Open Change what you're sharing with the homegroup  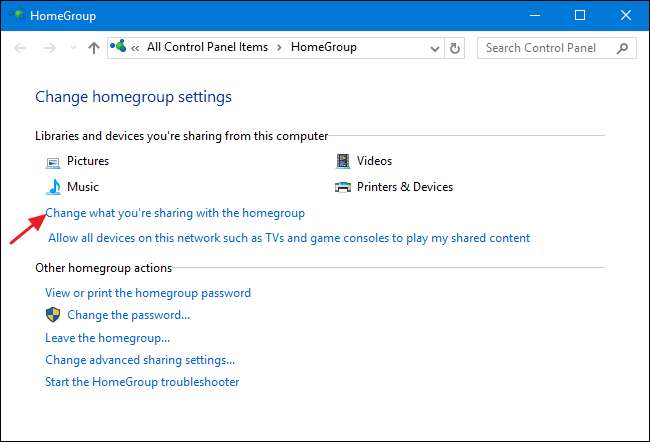pos(175,213)
